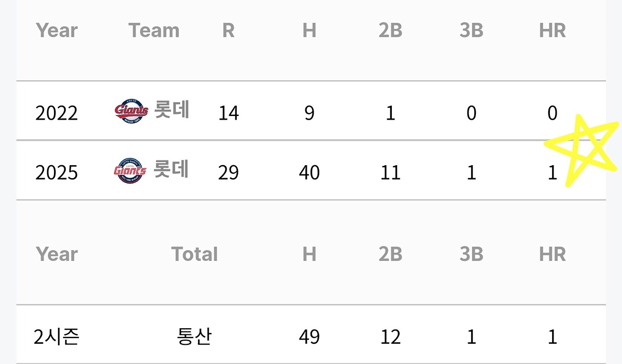Click the 49 career hits value
The height and width of the screenshot is (364, 622).
click(309, 337)
